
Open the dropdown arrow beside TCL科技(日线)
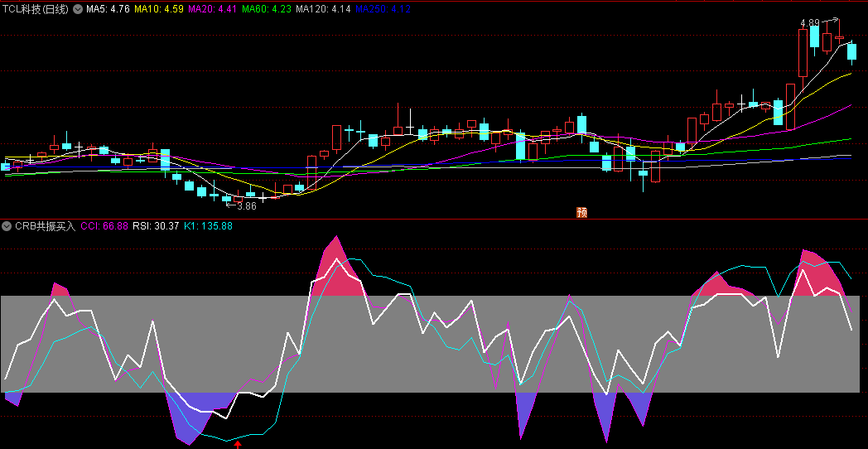coord(77,9)
